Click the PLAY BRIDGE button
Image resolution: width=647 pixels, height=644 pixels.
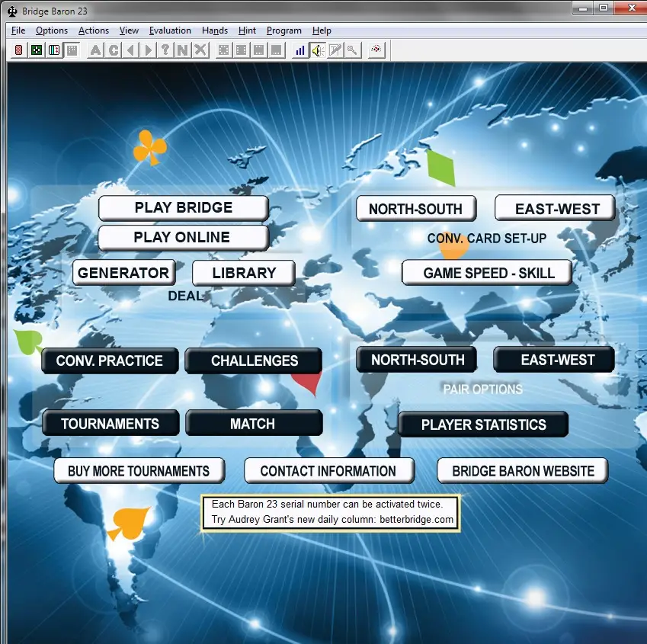pyautogui.click(x=184, y=208)
